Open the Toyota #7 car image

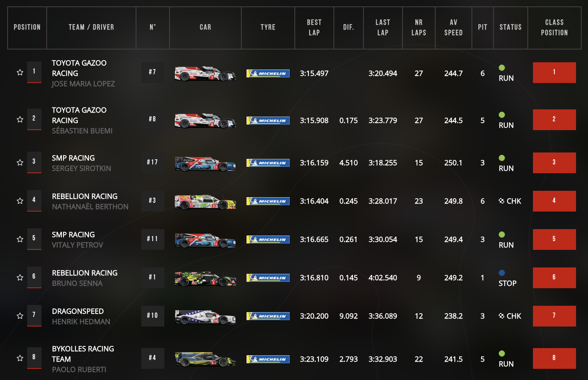pyautogui.click(x=205, y=73)
